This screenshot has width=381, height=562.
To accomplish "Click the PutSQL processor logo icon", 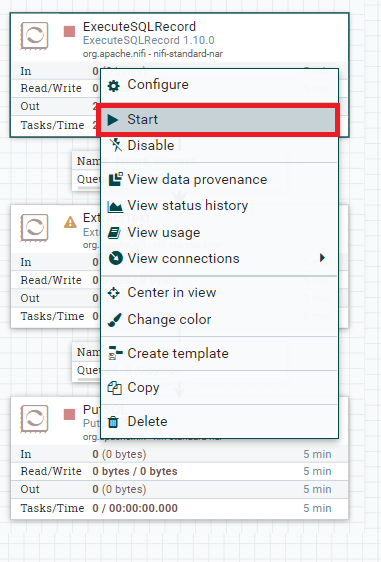I will 34,419.
